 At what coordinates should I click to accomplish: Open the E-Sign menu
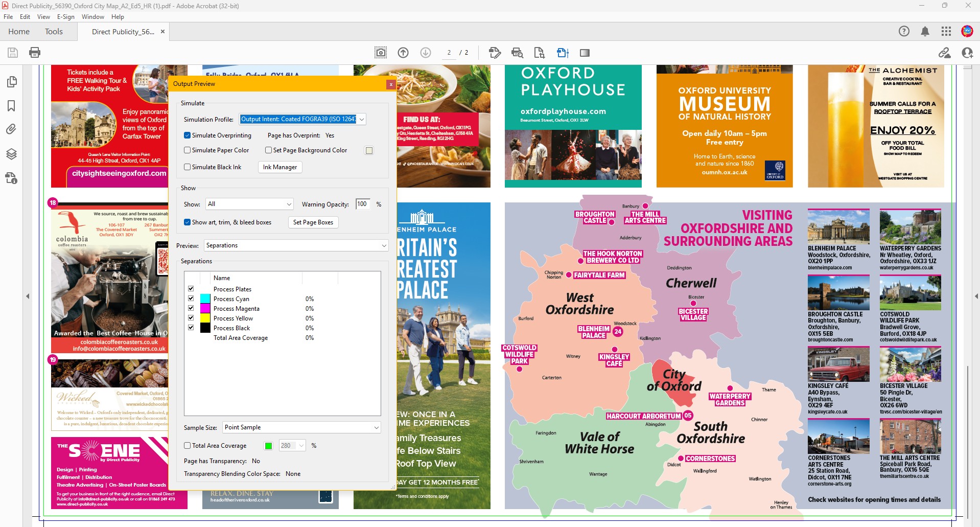pyautogui.click(x=65, y=17)
